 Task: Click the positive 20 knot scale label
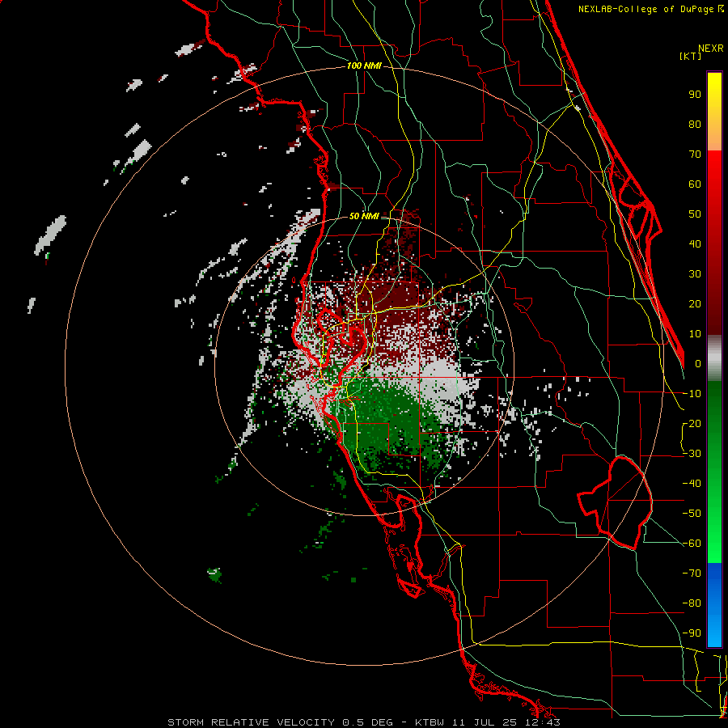pyautogui.click(x=695, y=303)
